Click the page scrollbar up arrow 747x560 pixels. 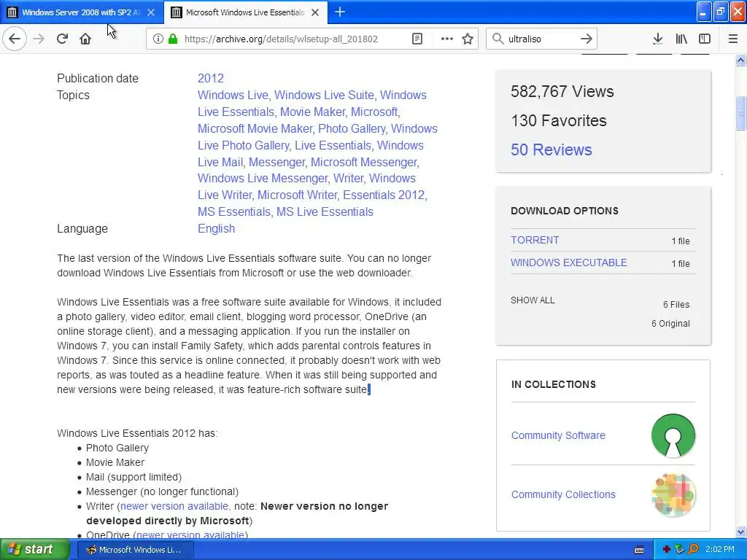tap(740, 60)
